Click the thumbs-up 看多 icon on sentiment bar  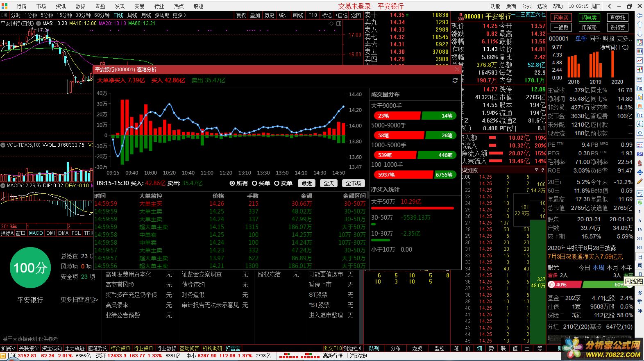(x=551, y=284)
